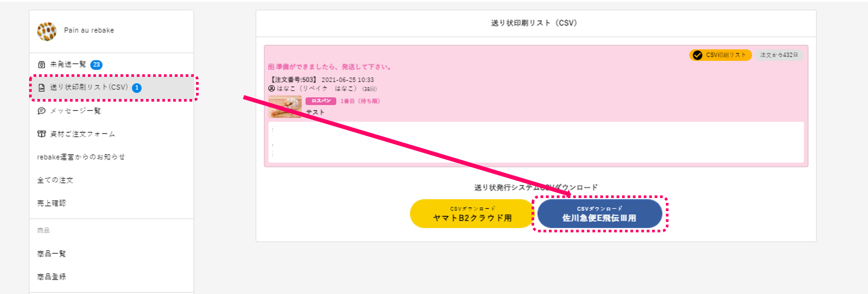Select 商品一覧 in the sidebar
Image resolution: width=868 pixels, height=294 pixels.
pyautogui.click(x=51, y=254)
